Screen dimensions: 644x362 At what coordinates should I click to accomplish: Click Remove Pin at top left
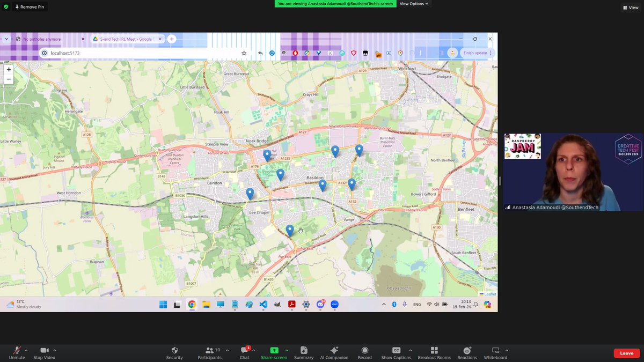tap(30, 7)
